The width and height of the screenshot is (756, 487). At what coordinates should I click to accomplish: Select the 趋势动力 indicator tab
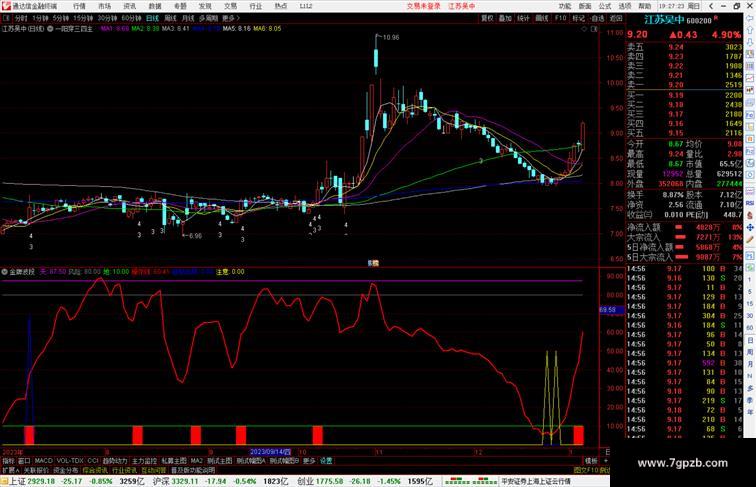pyautogui.click(x=115, y=461)
